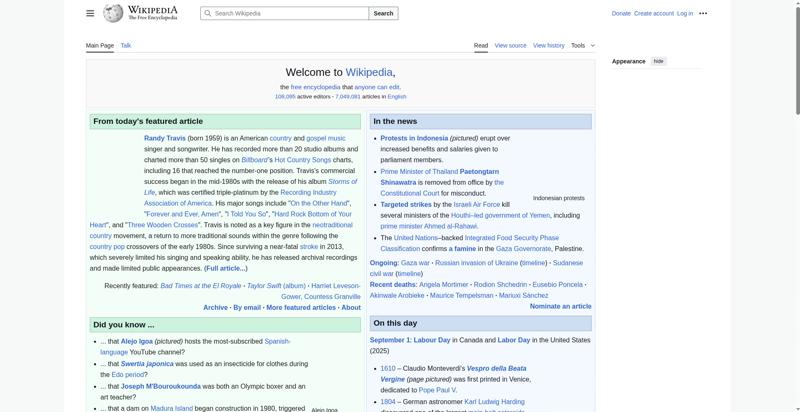Open the Hot Country Songs link

[x=303, y=160]
